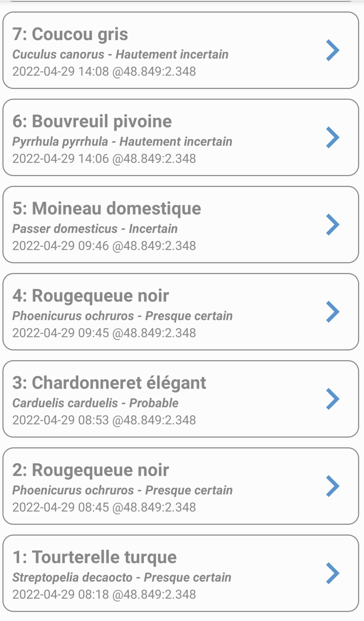Select the 7: Coucou gris title
The width and height of the screenshot is (364, 621).
(70, 34)
